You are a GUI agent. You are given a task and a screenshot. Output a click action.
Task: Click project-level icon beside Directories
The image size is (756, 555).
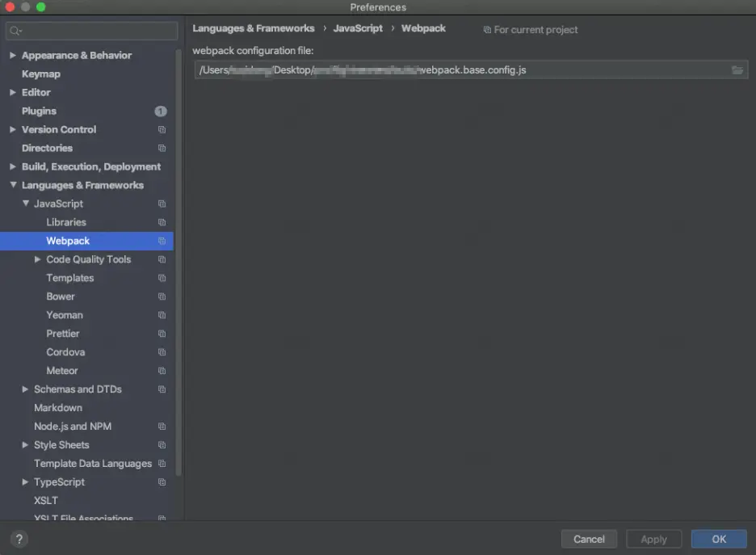162,148
